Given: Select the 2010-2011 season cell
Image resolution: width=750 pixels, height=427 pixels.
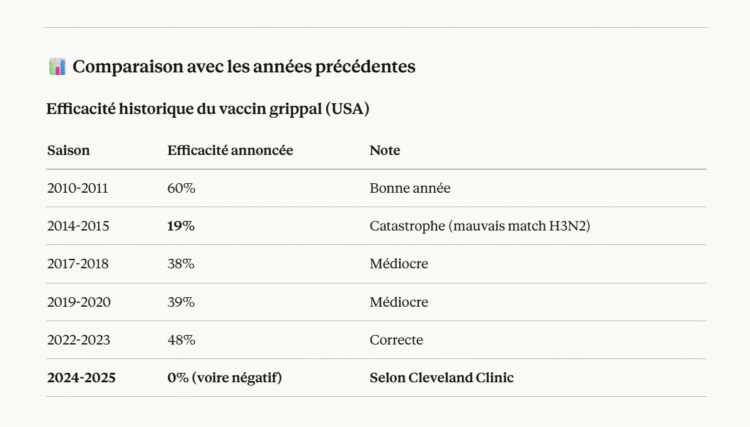Looking at the screenshot, I should click(78, 188).
